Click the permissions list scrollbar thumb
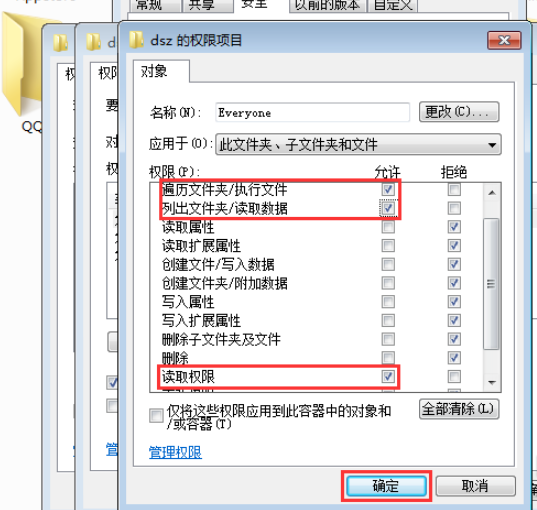The width and height of the screenshot is (537, 510). 491,284
